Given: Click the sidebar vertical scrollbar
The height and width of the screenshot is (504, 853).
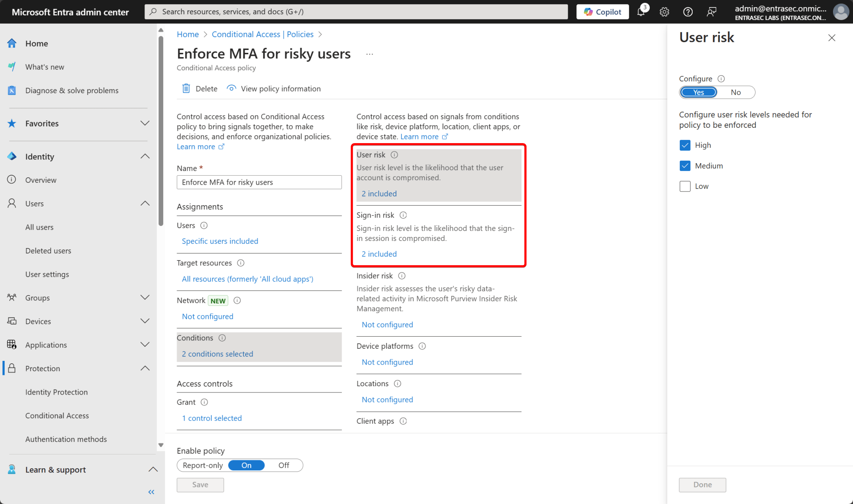Looking at the screenshot, I should pyautogui.click(x=161, y=131).
